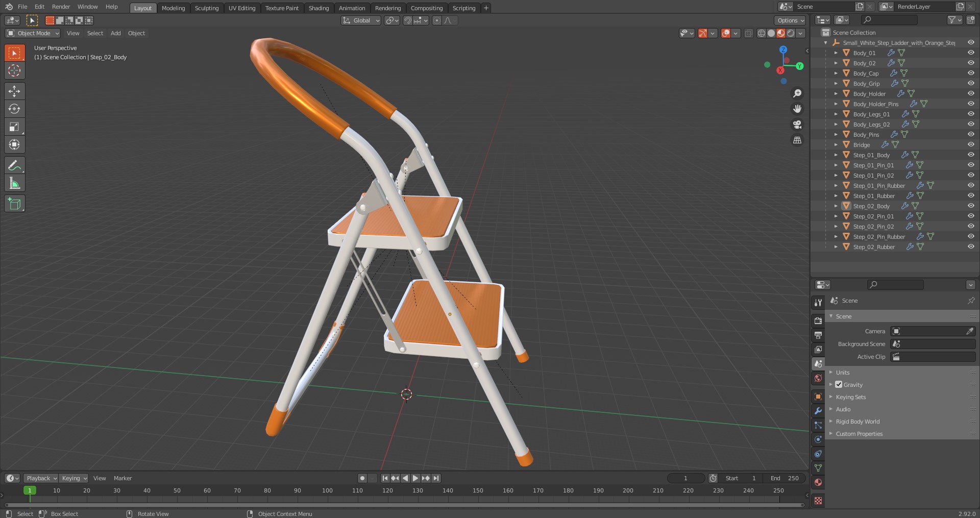
Task: Click the outliner search field
Action: pos(889,20)
